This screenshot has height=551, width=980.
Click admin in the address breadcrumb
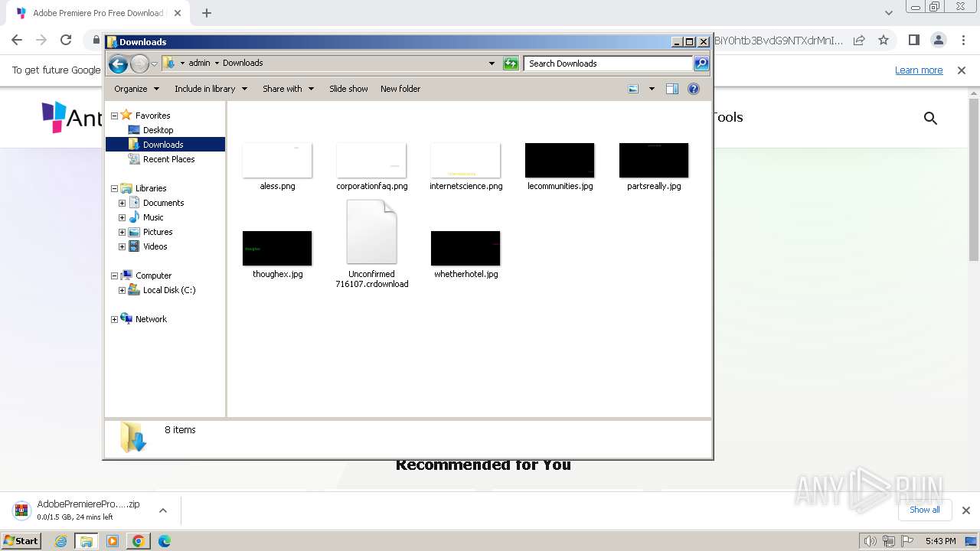point(199,64)
